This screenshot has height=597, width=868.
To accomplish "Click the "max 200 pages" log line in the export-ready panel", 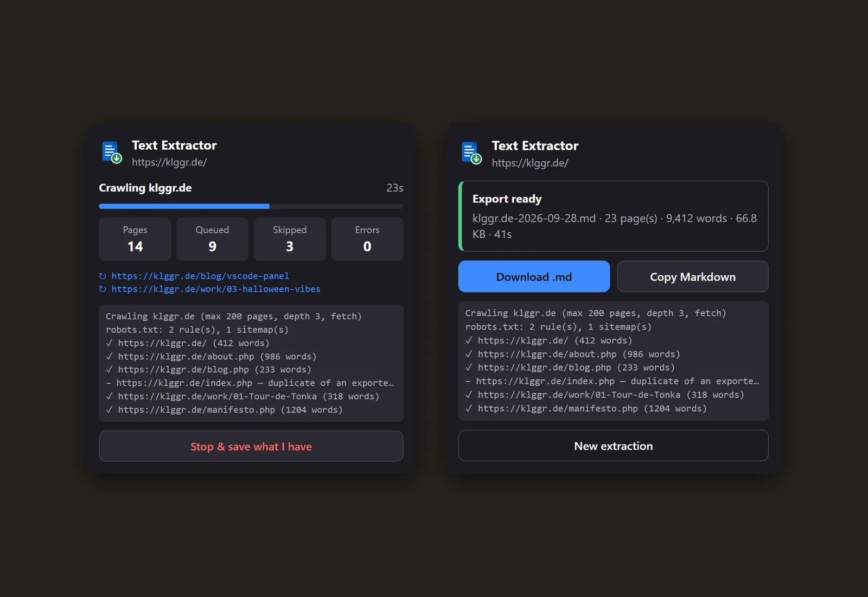I will point(596,313).
